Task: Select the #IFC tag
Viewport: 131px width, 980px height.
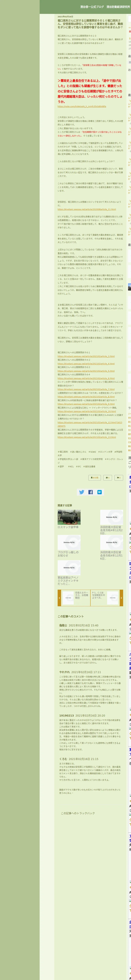Action: [x=78, y=466]
